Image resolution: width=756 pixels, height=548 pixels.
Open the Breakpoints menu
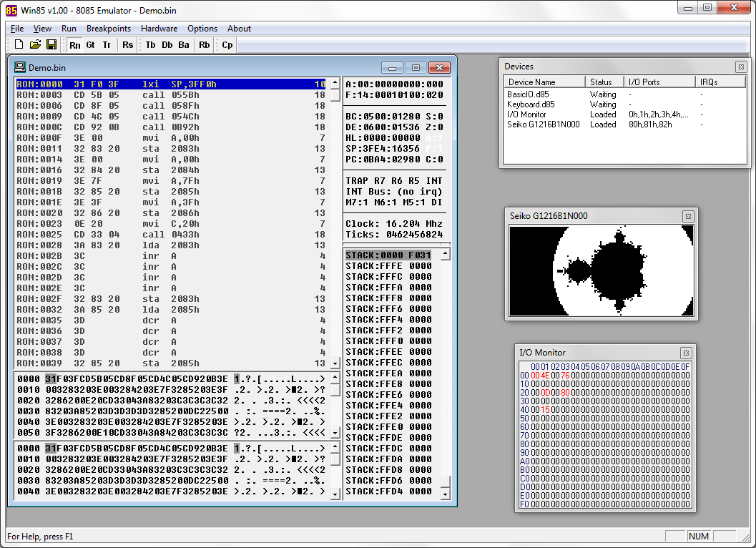109,29
